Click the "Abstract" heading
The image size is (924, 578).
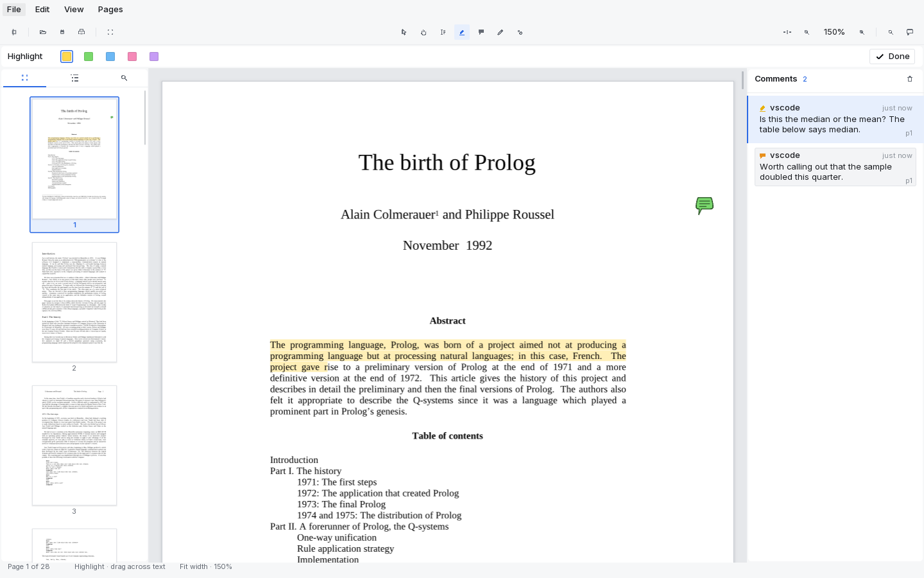point(447,321)
